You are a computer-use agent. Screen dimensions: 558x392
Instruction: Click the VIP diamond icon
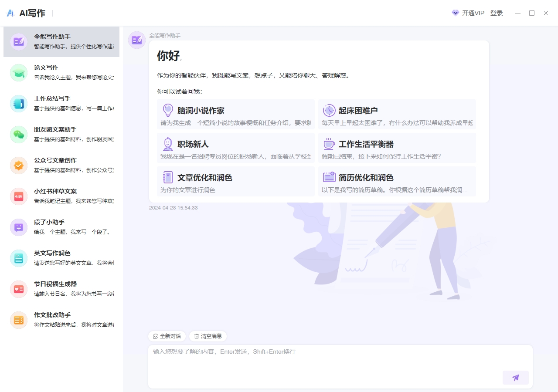tap(456, 13)
